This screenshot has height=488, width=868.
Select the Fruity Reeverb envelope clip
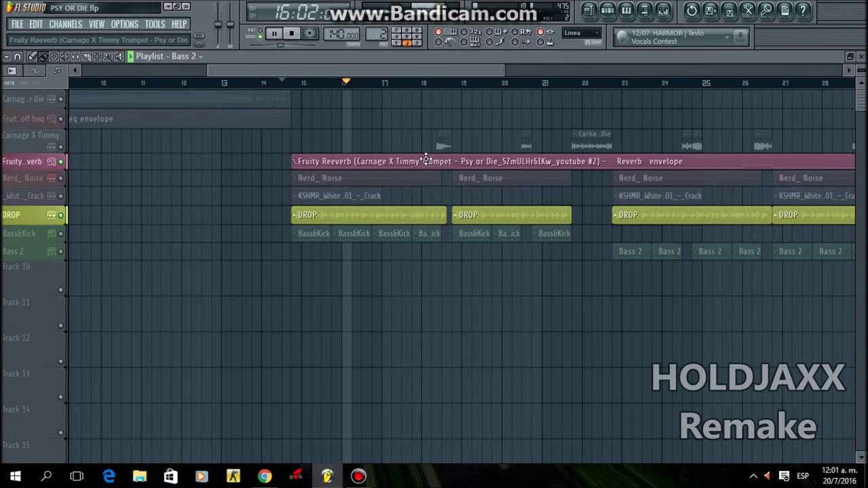(x=573, y=161)
